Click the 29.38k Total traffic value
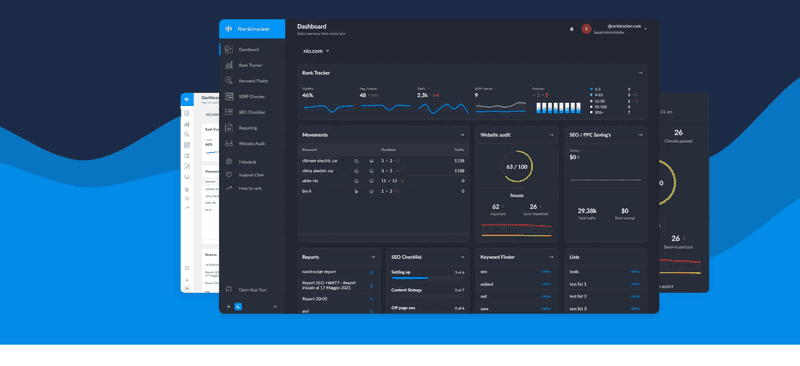The width and height of the screenshot is (800, 366). coord(587,210)
